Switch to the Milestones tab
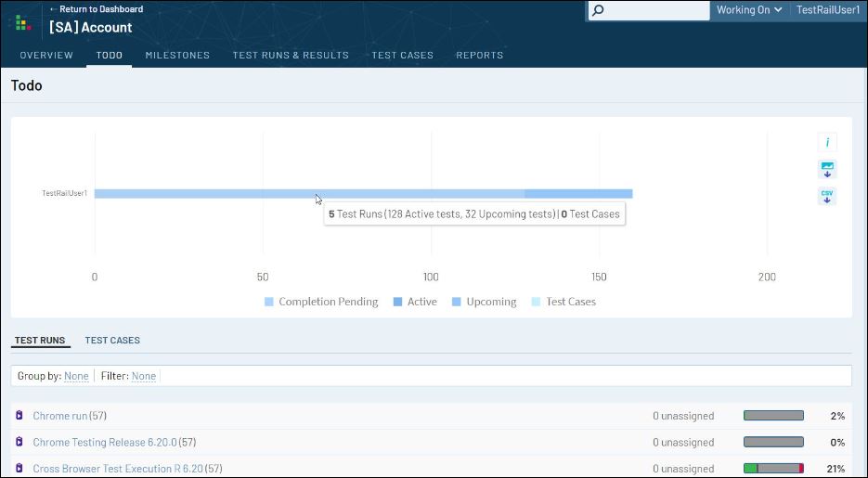This screenshot has height=478, width=868. (x=177, y=55)
